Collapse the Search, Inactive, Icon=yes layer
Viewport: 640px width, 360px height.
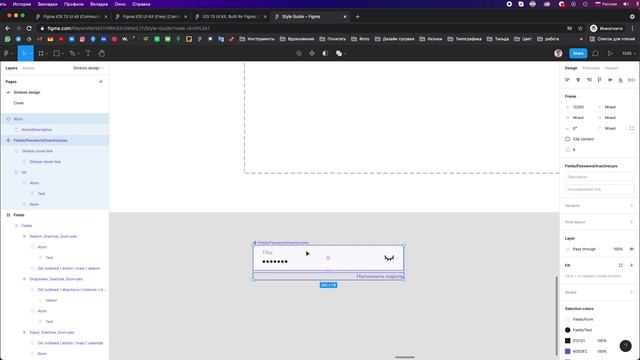click(24, 236)
